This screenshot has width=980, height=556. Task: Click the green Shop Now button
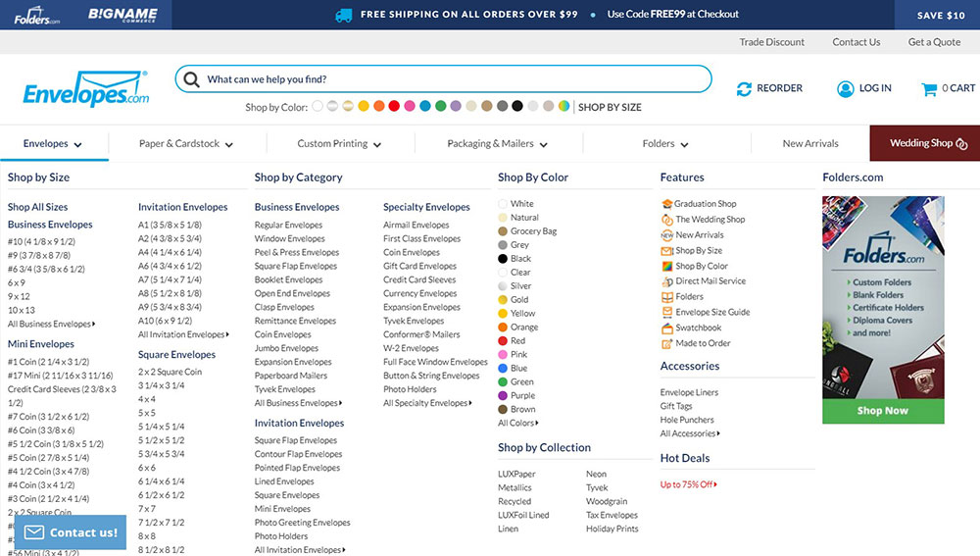tap(883, 411)
